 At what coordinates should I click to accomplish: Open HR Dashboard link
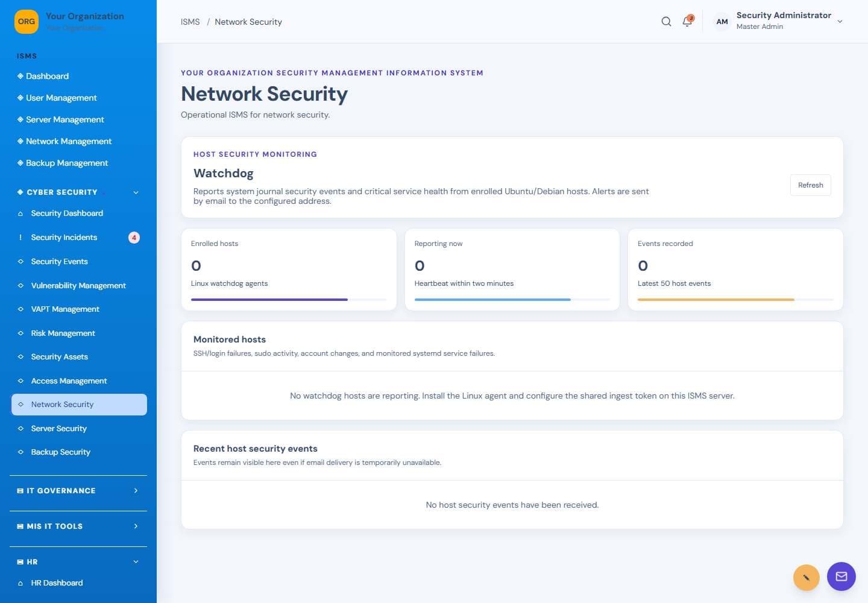57,583
